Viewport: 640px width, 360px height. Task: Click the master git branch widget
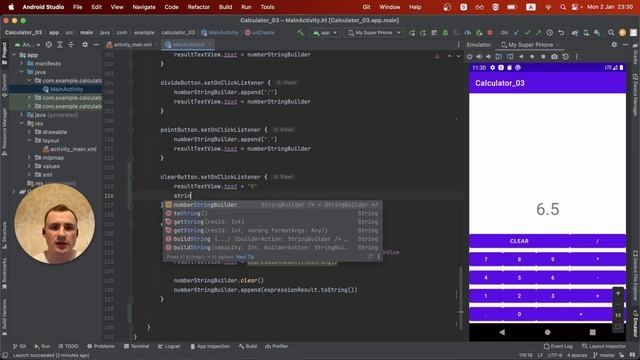(604, 356)
